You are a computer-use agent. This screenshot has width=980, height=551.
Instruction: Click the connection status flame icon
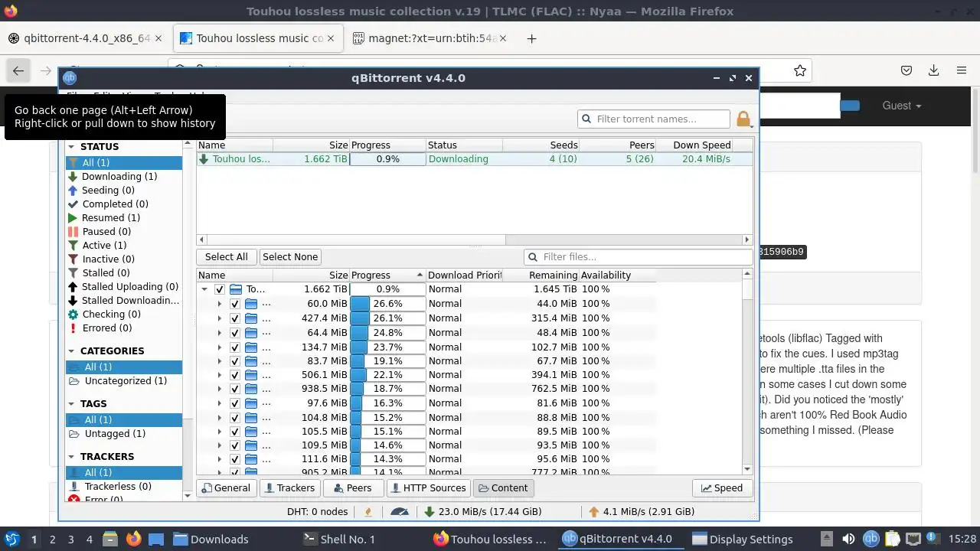pos(369,511)
